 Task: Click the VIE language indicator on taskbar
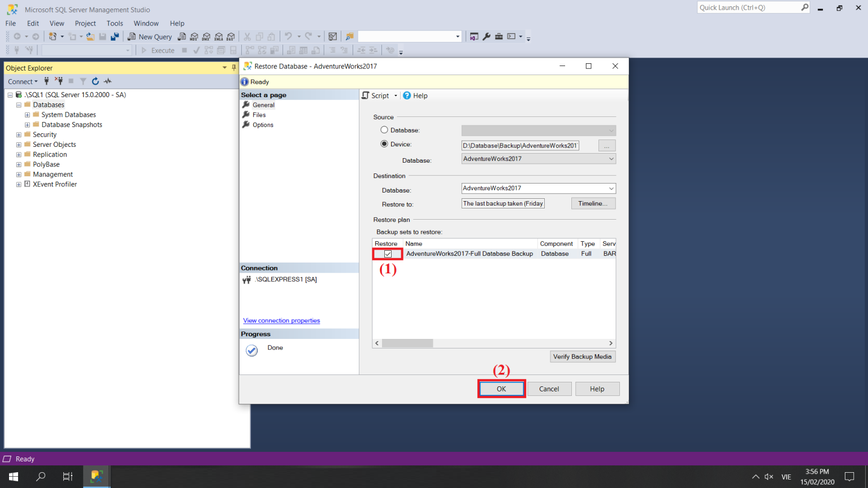click(x=785, y=476)
